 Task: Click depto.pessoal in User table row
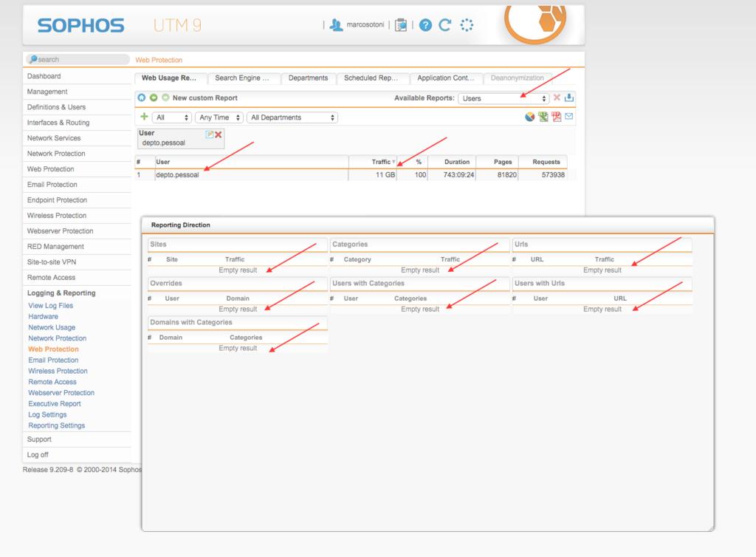[177, 174]
